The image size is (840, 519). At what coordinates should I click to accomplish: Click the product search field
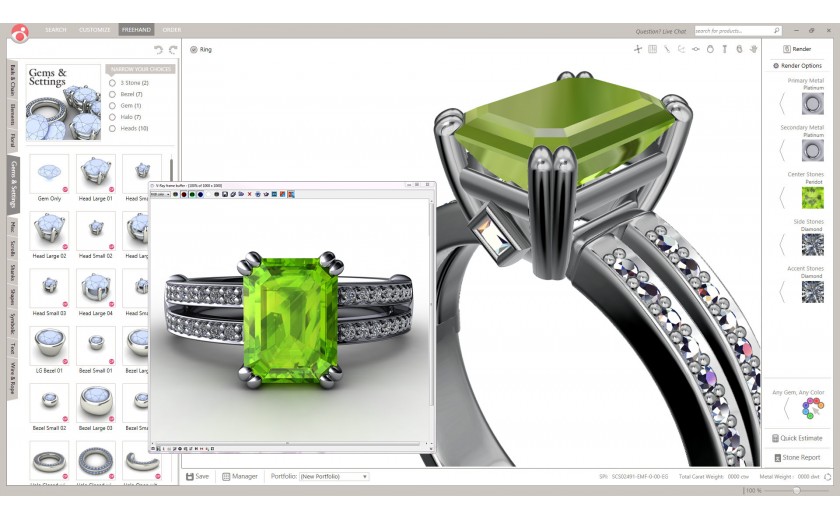click(734, 31)
